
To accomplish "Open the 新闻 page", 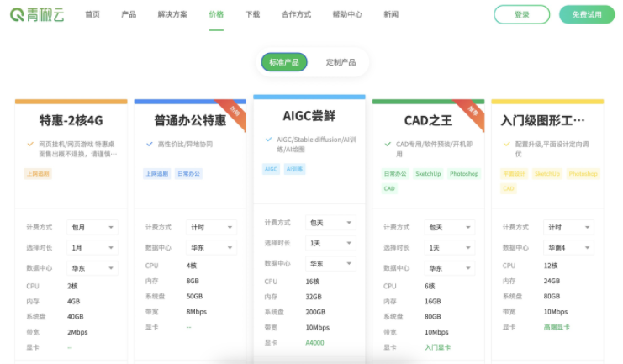I will tap(391, 14).
